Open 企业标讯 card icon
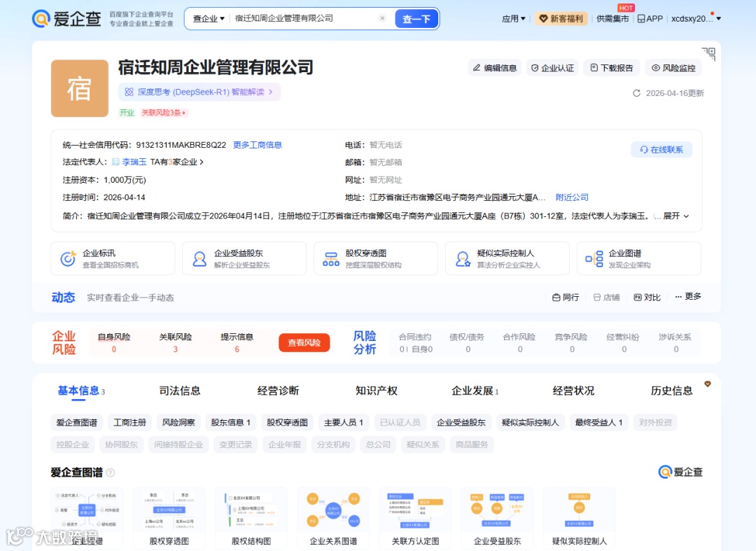The image size is (756, 551). (x=67, y=258)
